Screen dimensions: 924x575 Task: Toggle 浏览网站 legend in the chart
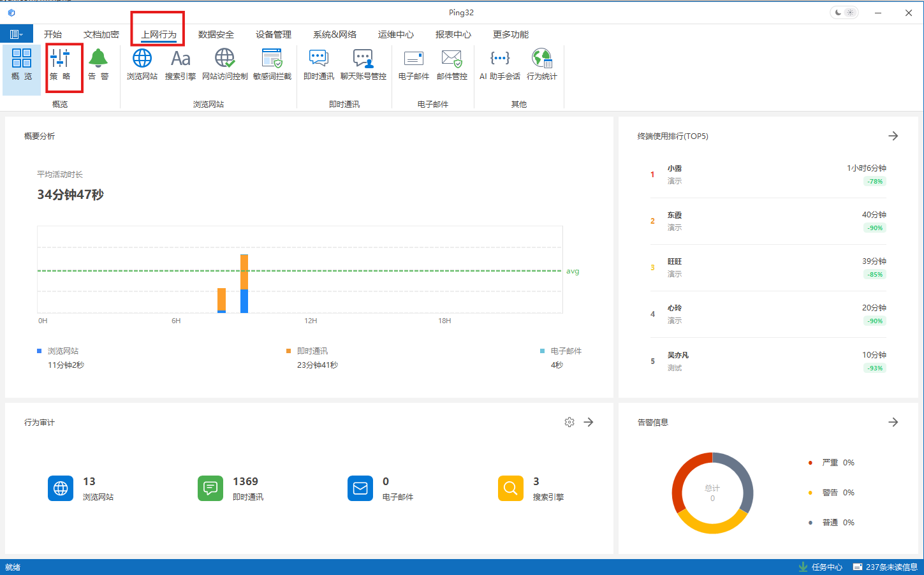coord(62,351)
